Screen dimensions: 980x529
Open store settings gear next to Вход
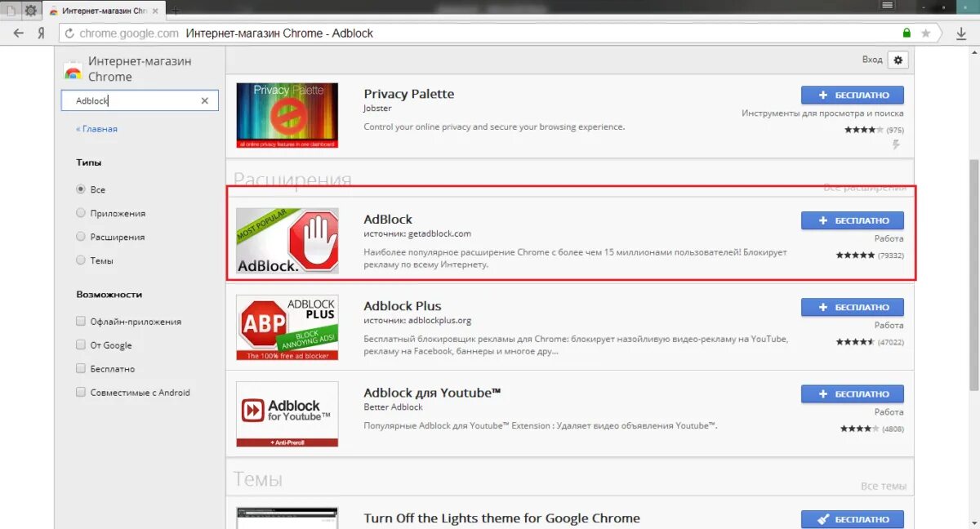click(898, 60)
